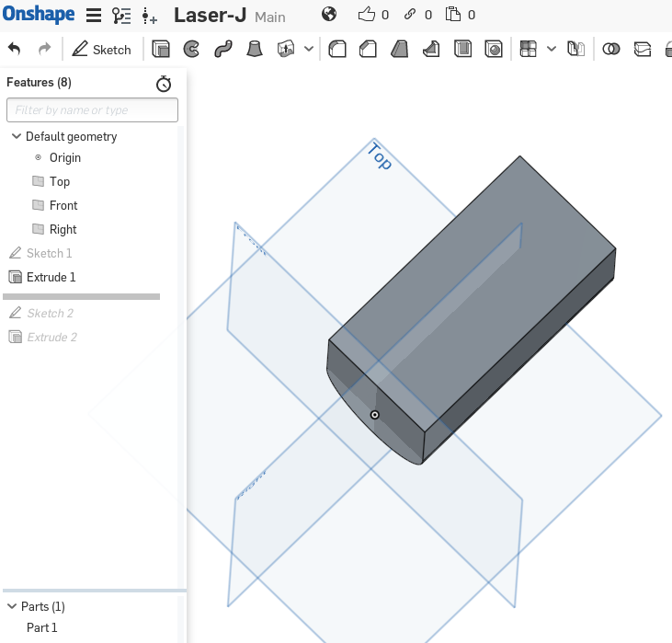
Task: Click the Main branch label
Action: pos(270,17)
